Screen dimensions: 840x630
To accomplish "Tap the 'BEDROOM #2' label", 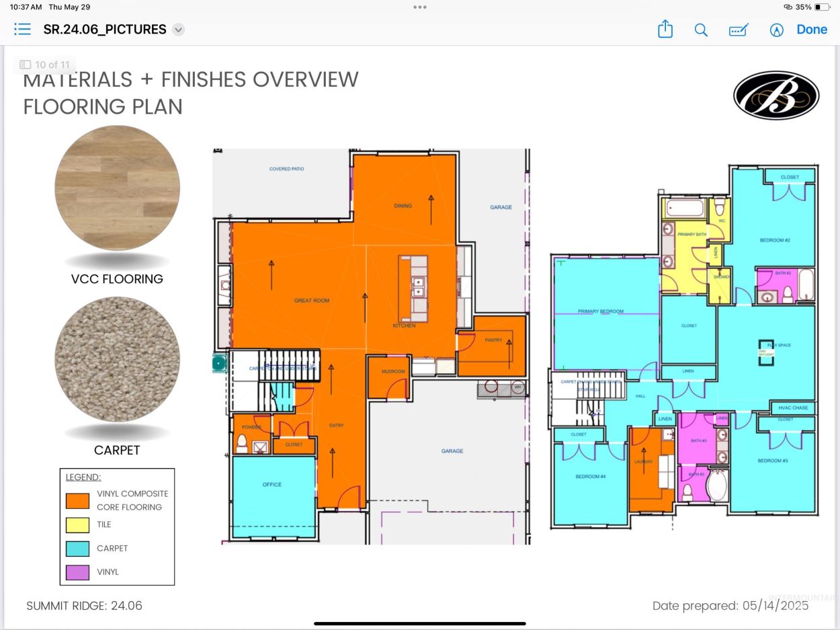I will tap(774, 240).
